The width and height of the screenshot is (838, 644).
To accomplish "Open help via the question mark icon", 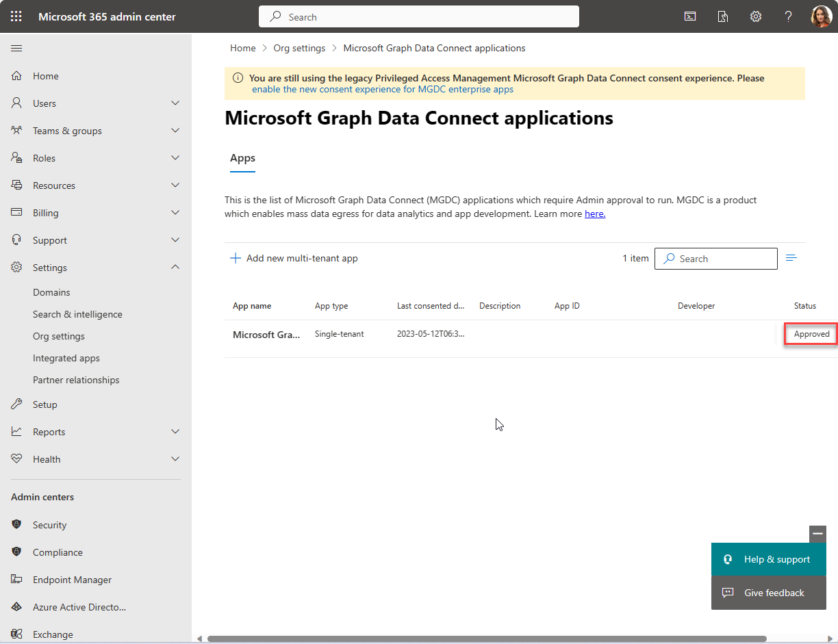I will 788,16.
